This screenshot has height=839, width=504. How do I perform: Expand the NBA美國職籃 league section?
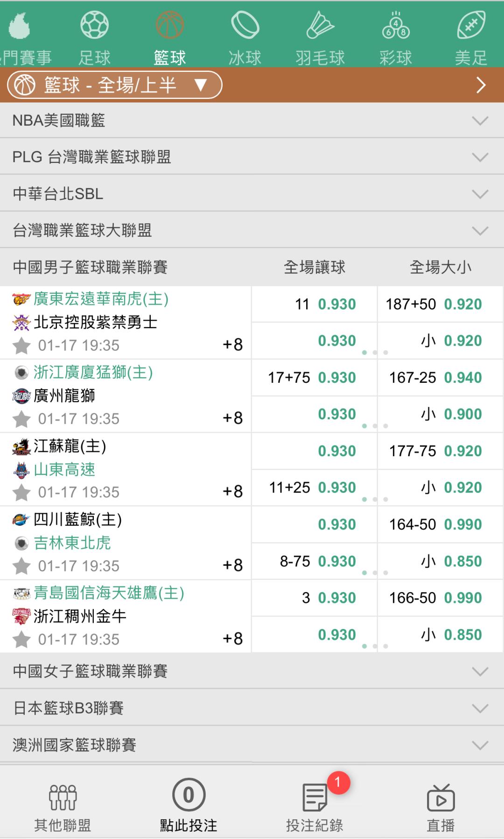[x=252, y=120]
